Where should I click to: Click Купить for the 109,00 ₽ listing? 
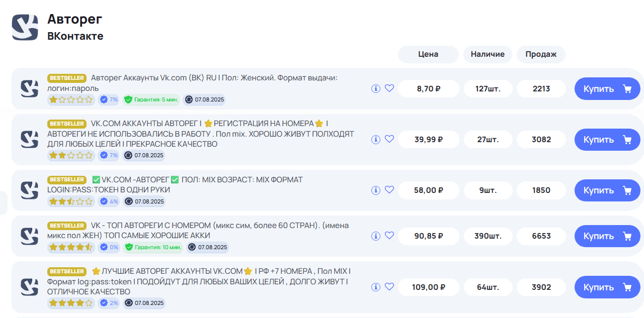click(607, 287)
